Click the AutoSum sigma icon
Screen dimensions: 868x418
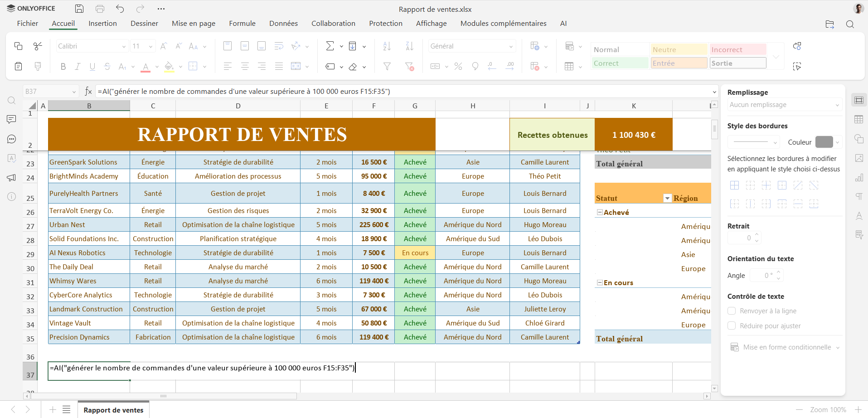tap(330, 46)
